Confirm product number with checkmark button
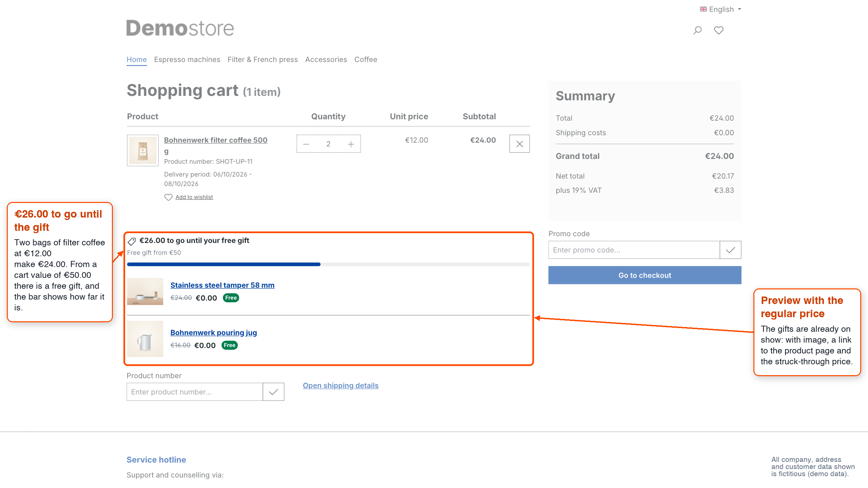This screenshot has height=488, width=868. point(273,392)
